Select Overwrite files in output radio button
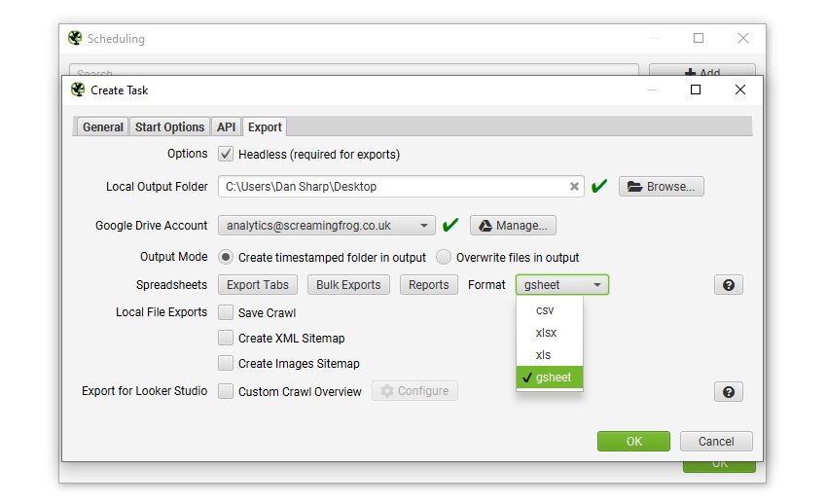Viewport: 827px width, 504px height. click(x=444, y=257)
